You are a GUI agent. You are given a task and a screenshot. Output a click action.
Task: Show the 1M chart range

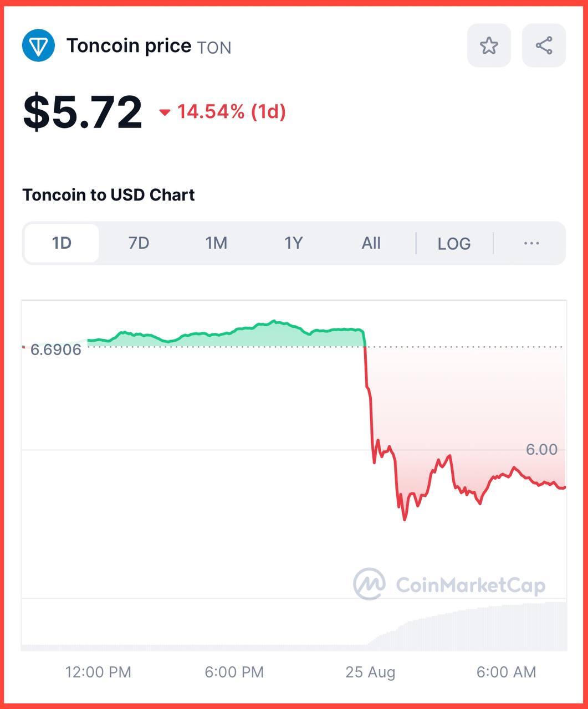[216, 243]
